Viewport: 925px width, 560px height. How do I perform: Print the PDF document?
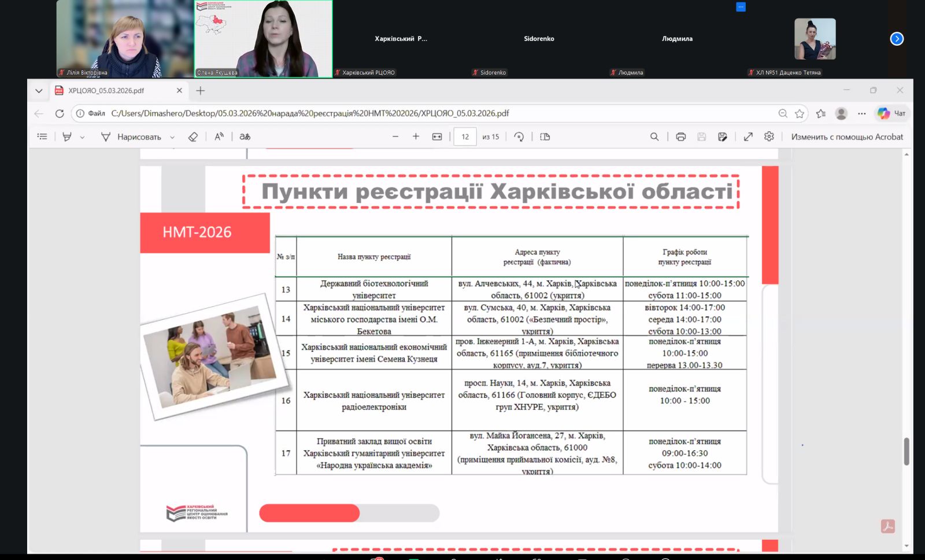point(680,137)
